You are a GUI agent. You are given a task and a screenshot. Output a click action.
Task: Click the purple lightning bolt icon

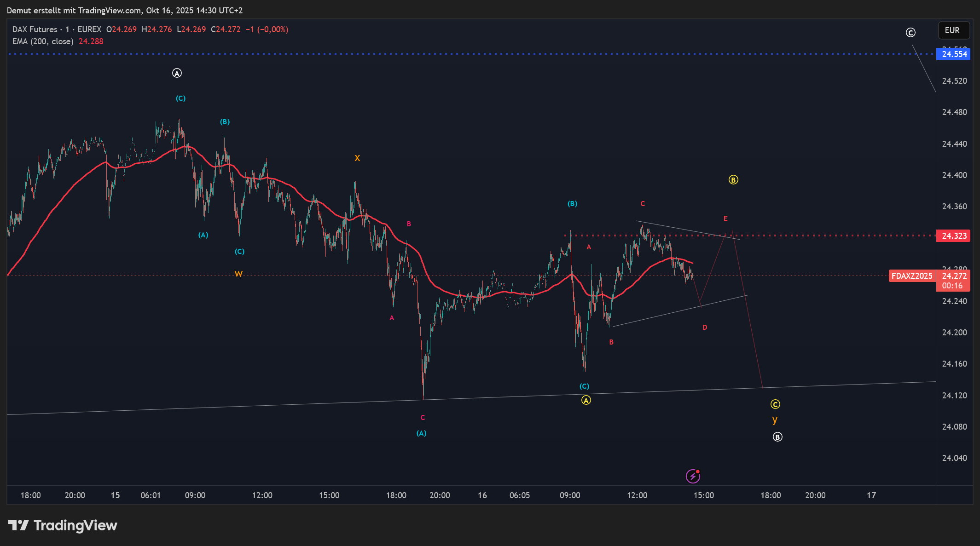[693, 476]
